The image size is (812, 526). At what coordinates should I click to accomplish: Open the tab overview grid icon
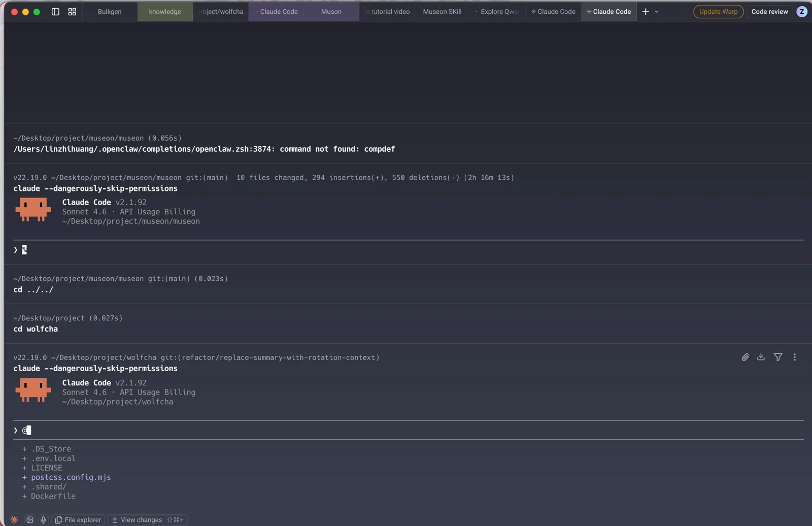tap(72, 12)
